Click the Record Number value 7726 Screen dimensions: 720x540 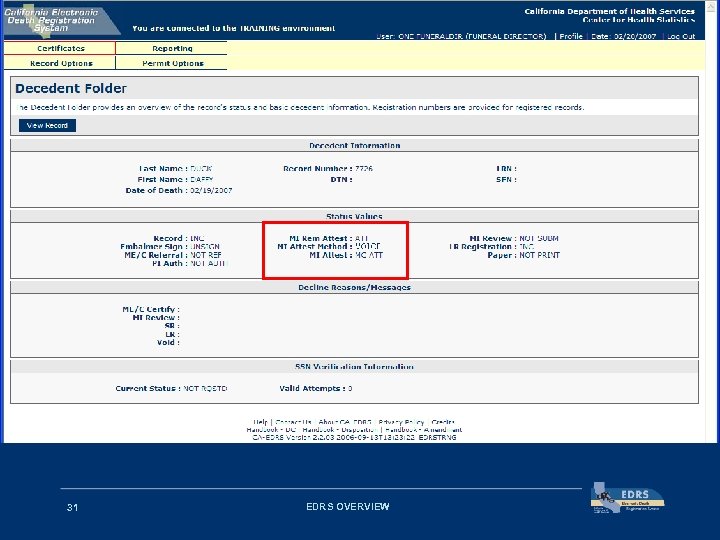pos(364,169)
